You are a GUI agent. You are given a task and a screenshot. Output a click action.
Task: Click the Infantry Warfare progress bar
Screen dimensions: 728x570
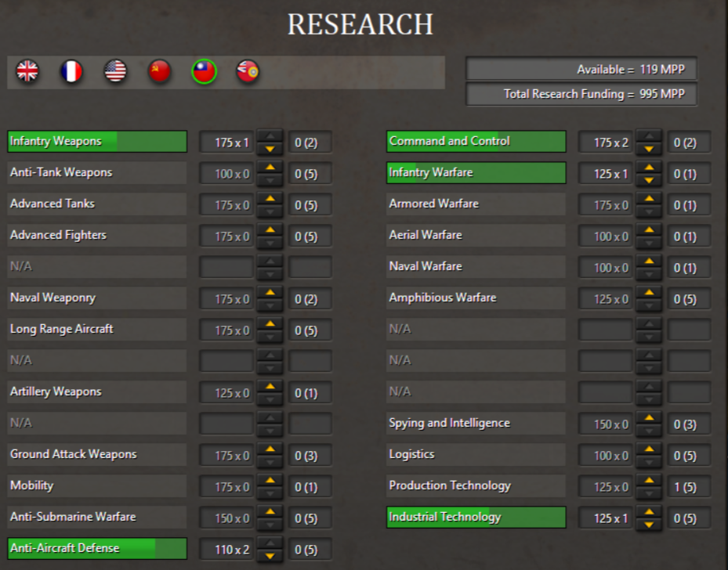click(x=476, y=172)
